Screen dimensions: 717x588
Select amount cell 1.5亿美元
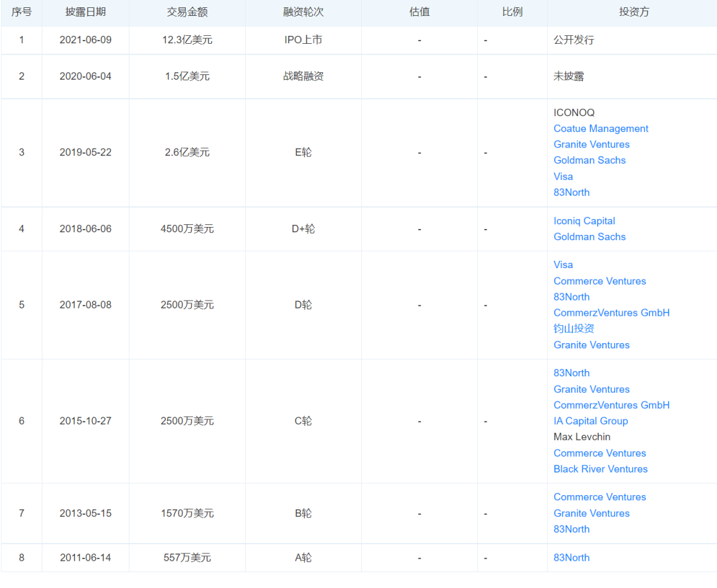(187, 76)
